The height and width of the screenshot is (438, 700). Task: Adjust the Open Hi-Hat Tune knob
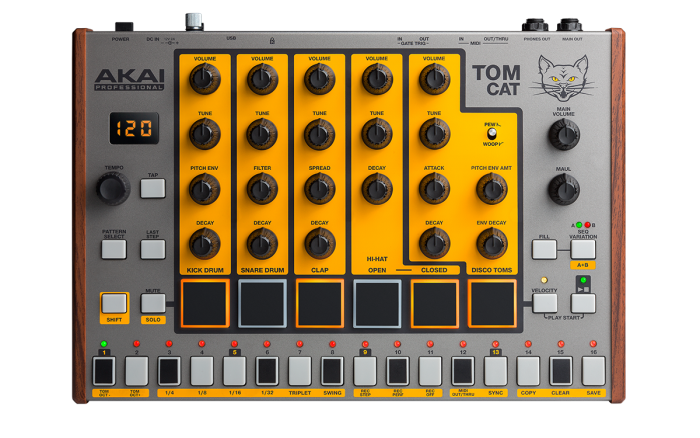pyautogui.click(x=377, y=134)
